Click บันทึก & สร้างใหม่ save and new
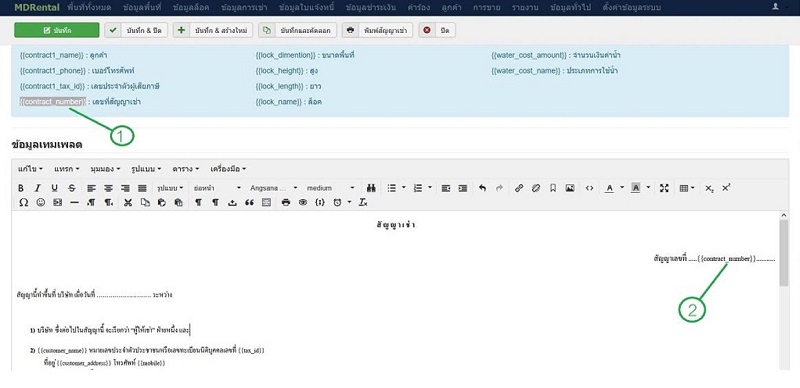The image size is (800, 388). point(213,30)
